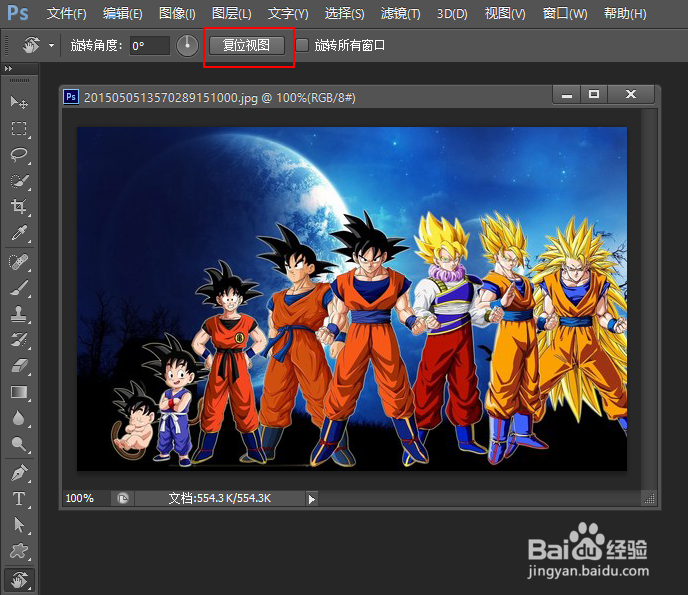Open the 文件(F) menu

[x=67, y=14]
